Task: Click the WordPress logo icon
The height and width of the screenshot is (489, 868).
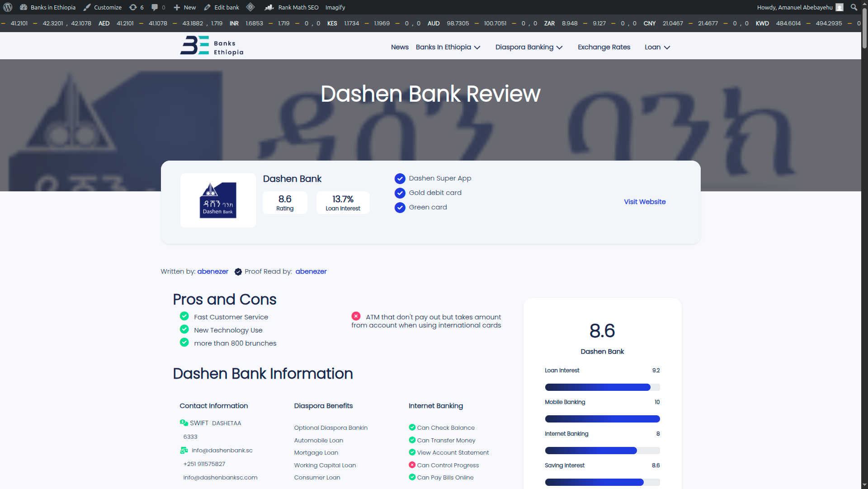Action: pyautogui.click(x=8, y=7)
